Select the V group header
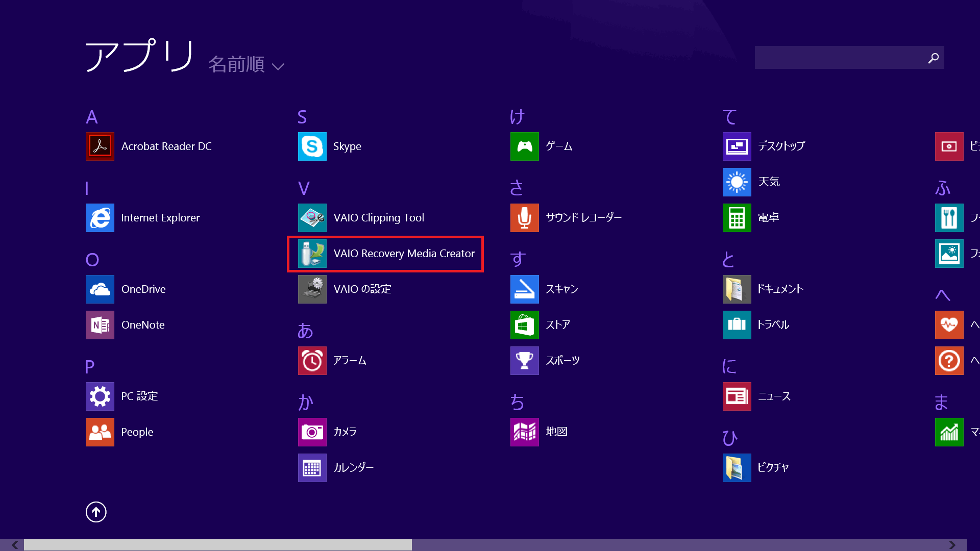Image resolution: width=980 pixels, height=551 pixels. [x=304, y=188]
